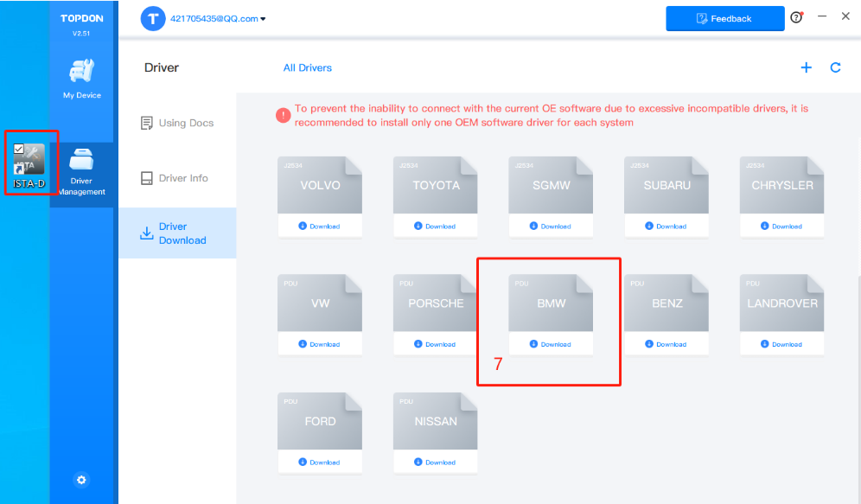Viewport: 861px width, 504px height.
Task: Open My Device section
Action: [82, 79]
